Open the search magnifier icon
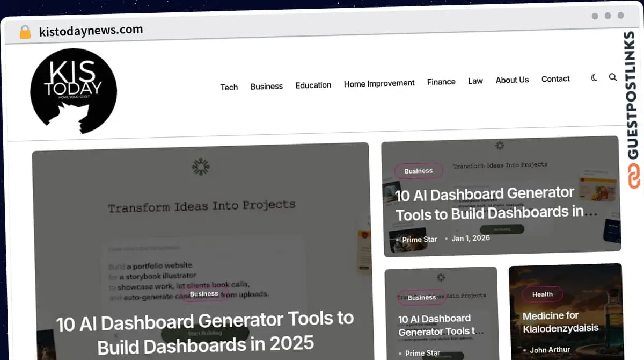Screen dimensions: 644x360 click(613, 77)
